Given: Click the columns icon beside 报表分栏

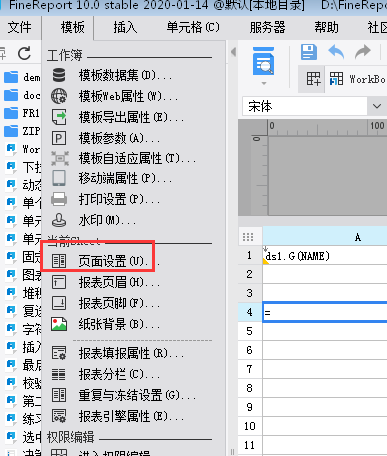Looking at the screenshot, I should click(59, 374).
